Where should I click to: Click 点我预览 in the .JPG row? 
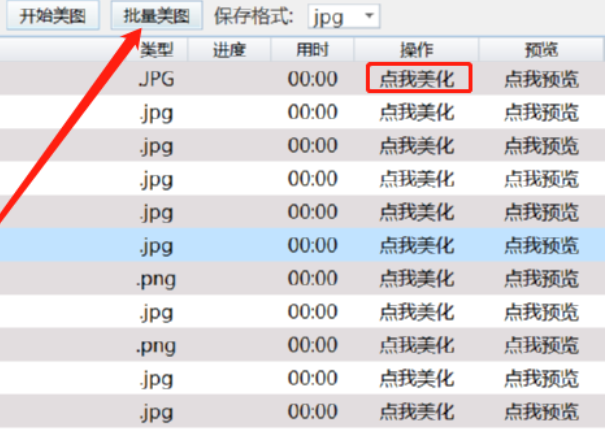coord(541,79)
